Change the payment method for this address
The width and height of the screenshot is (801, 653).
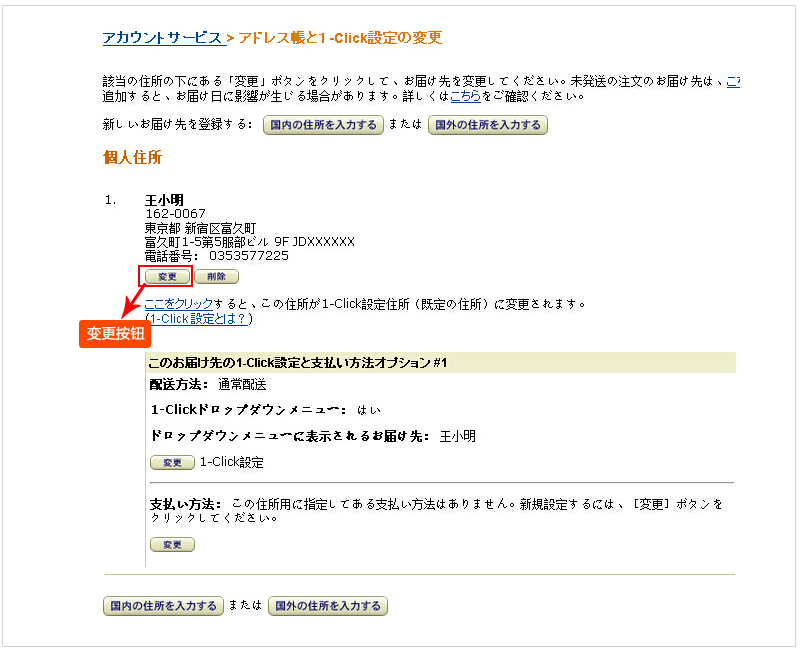click(171, 544)
